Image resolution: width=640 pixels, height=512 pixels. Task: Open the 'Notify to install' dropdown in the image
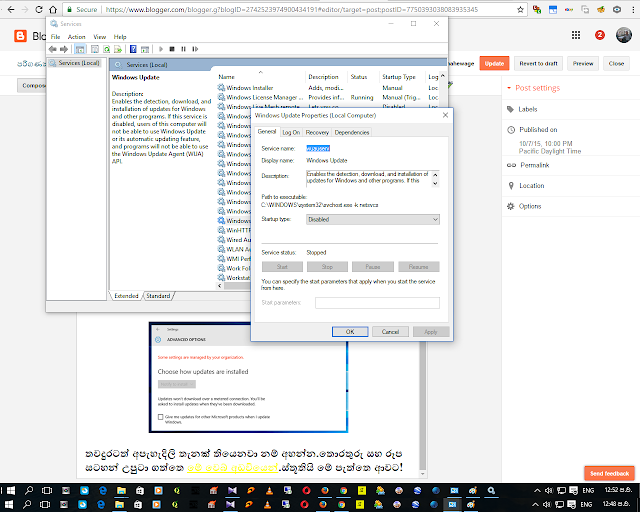(x=177, y=384)
